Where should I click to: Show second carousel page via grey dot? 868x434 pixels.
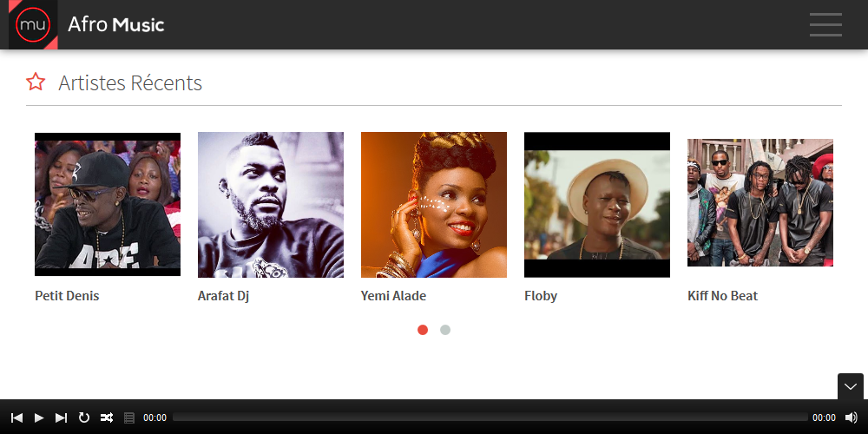(x=445, y=330)
